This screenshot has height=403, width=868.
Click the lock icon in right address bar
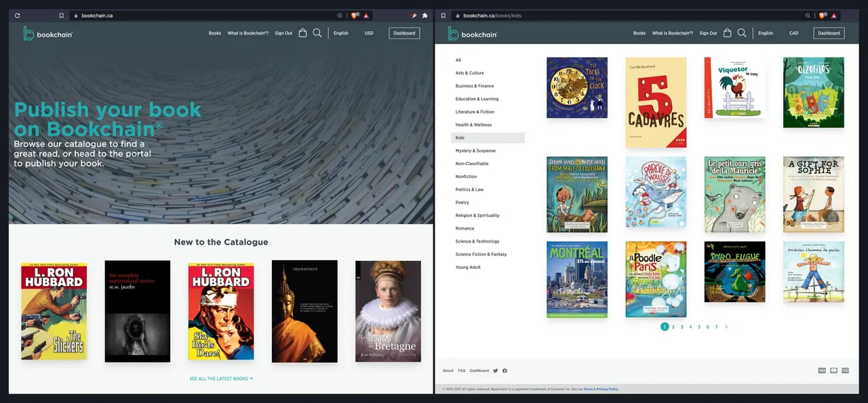pos(458,15)
